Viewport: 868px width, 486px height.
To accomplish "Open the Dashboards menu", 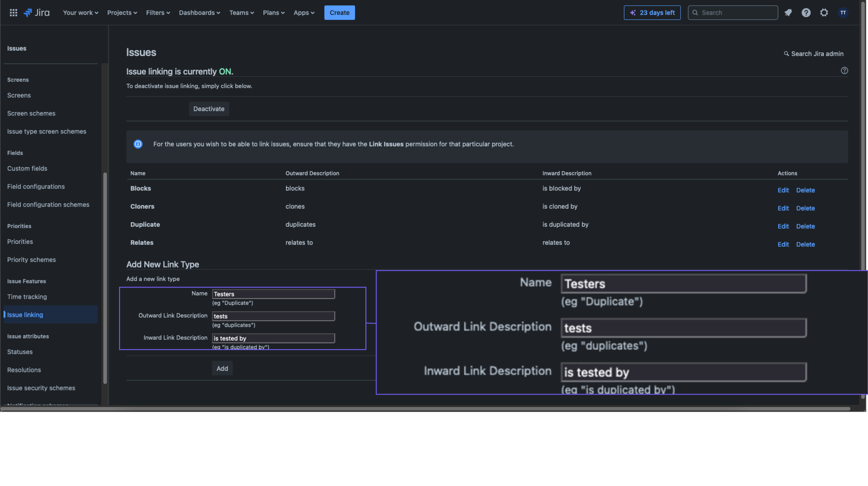I will 199,12.
